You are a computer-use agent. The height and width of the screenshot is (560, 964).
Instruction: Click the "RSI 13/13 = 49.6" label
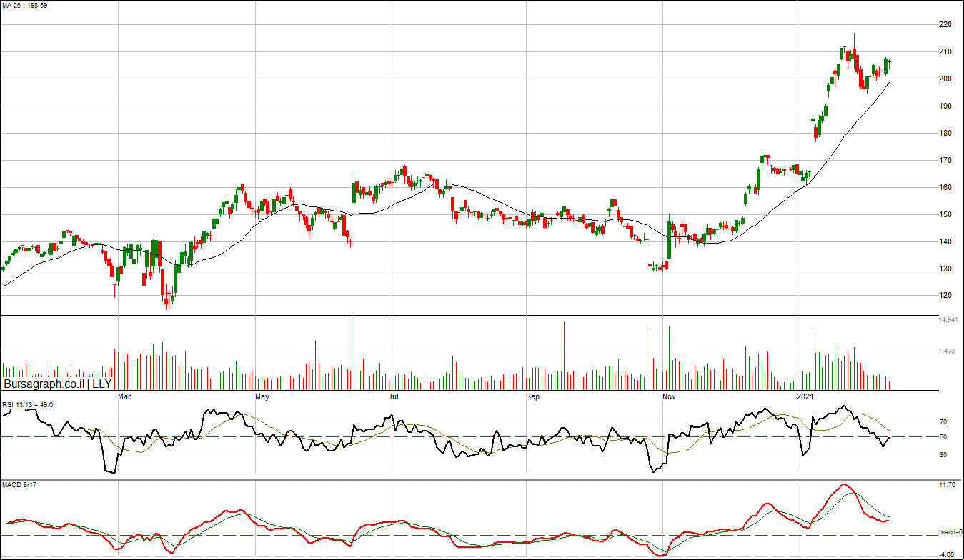pos(28,405)
